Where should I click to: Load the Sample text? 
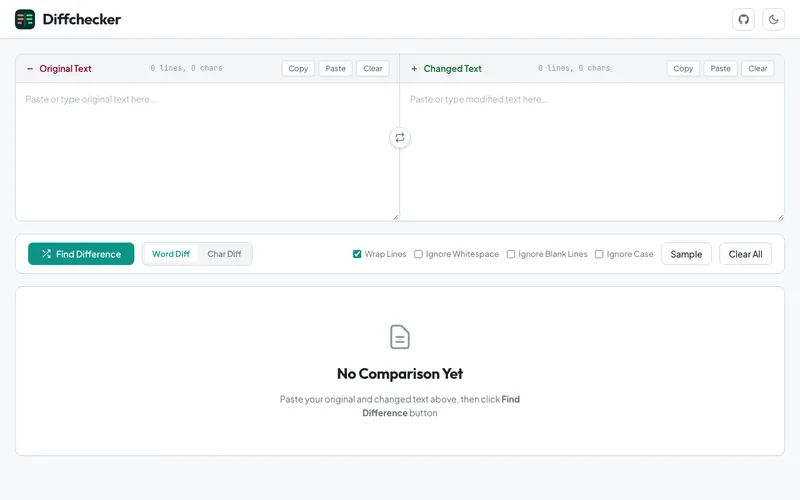point(686,254)
